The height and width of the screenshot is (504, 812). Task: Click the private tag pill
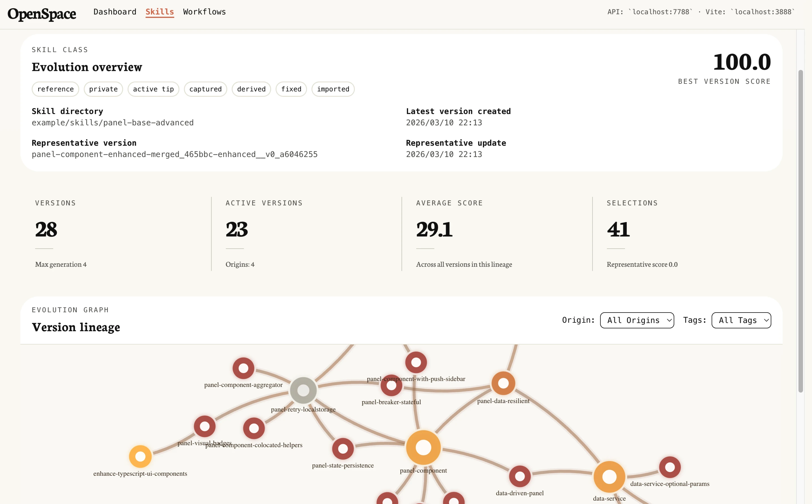(103, 89)
